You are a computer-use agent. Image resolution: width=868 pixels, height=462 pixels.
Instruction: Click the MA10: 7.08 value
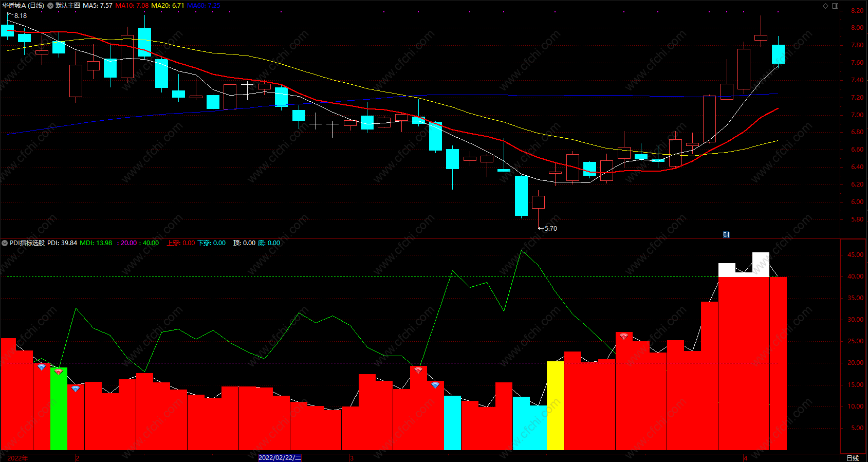click(132, 6)
